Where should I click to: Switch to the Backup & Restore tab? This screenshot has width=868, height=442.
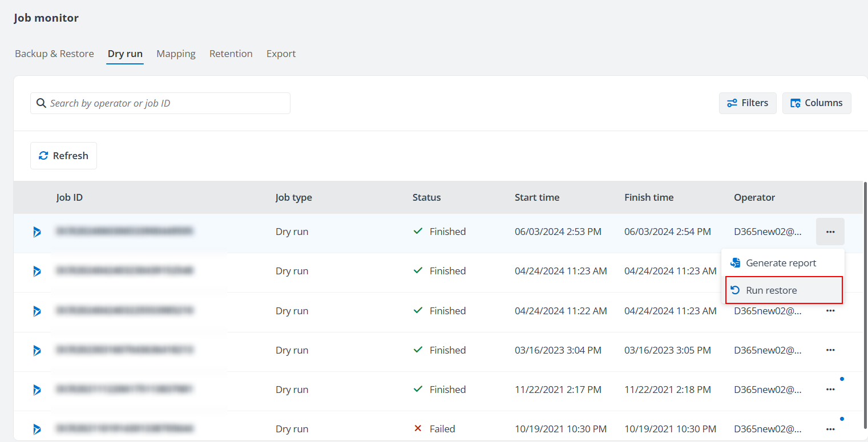(54, 54)
